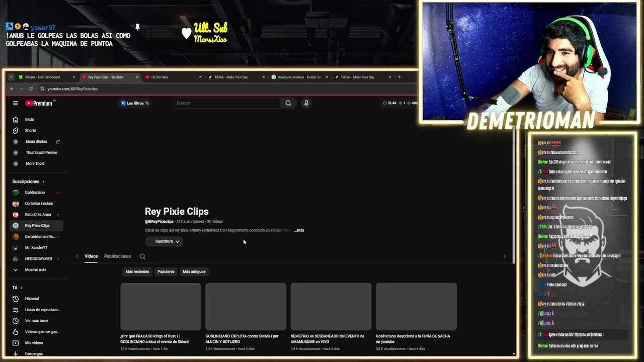Image resolution: width=644 pixels, height=362 pixels.
Task: Expand channel description with ...más
Action: click(299, 230)
